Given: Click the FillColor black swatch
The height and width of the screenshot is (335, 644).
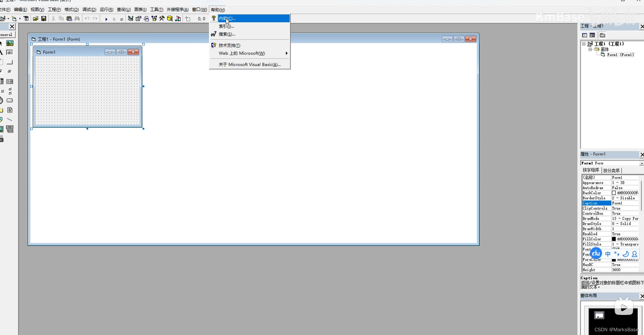Looking at the screenshot, I should 614,239.
